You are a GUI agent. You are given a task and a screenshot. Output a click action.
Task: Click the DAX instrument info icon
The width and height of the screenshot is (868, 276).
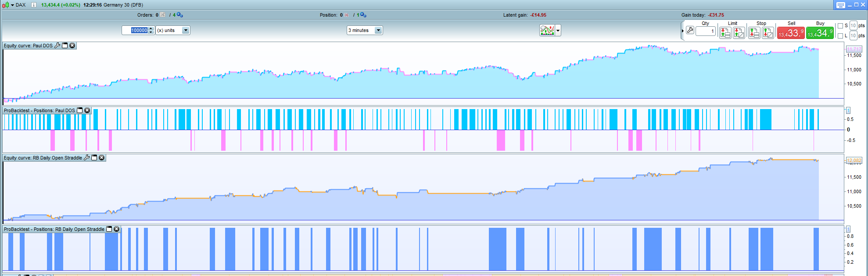tap(33, 5)
